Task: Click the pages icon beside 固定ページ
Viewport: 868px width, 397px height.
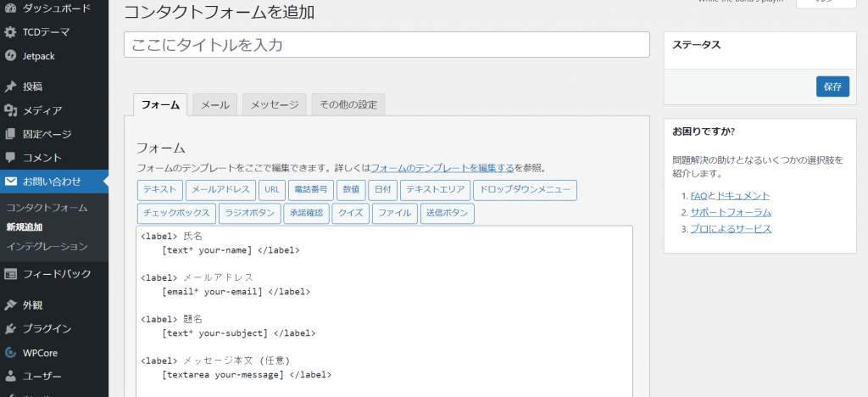Action: [10, 134]
